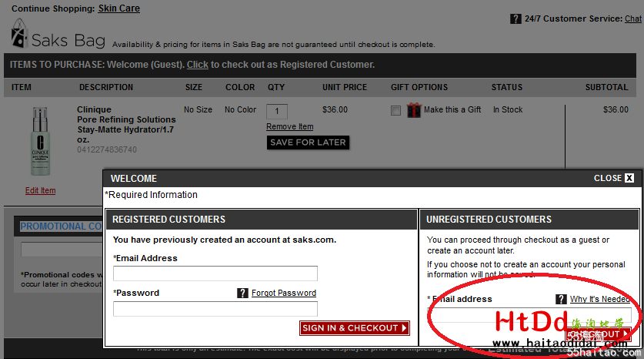Follow the Click link to check out registered

[198, 65]
